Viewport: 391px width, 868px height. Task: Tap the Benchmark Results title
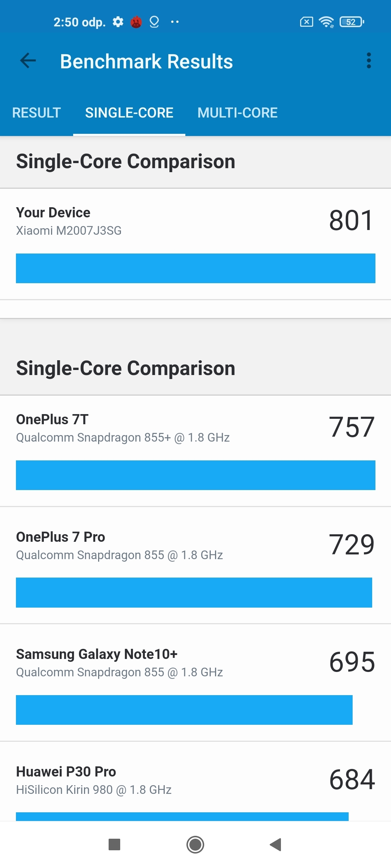[x=146, y=61]
